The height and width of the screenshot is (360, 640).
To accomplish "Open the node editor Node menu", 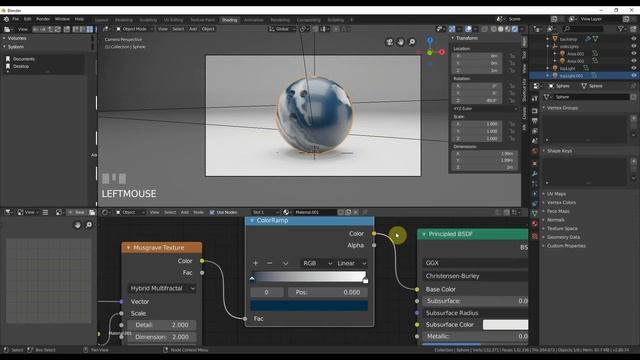I will (198, 212).
